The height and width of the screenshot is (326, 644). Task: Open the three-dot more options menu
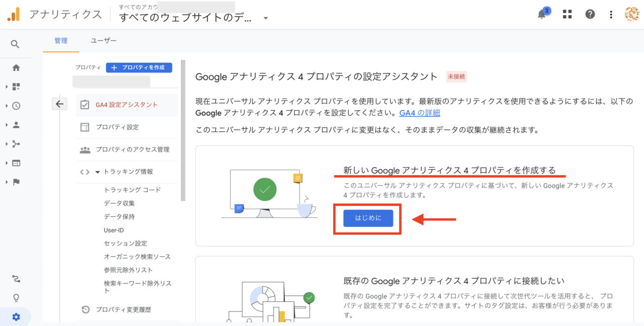point(611,14)
